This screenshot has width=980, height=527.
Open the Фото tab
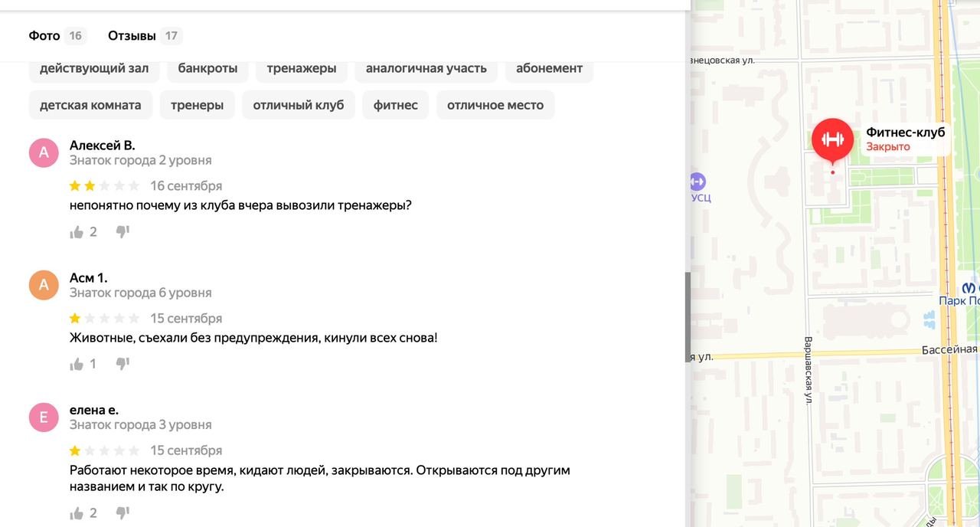(x=44, y=36)
